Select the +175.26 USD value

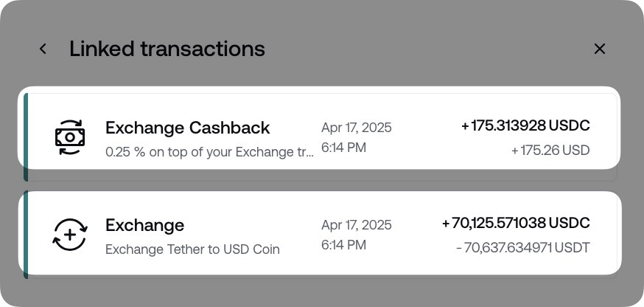(x=550, y=151)
